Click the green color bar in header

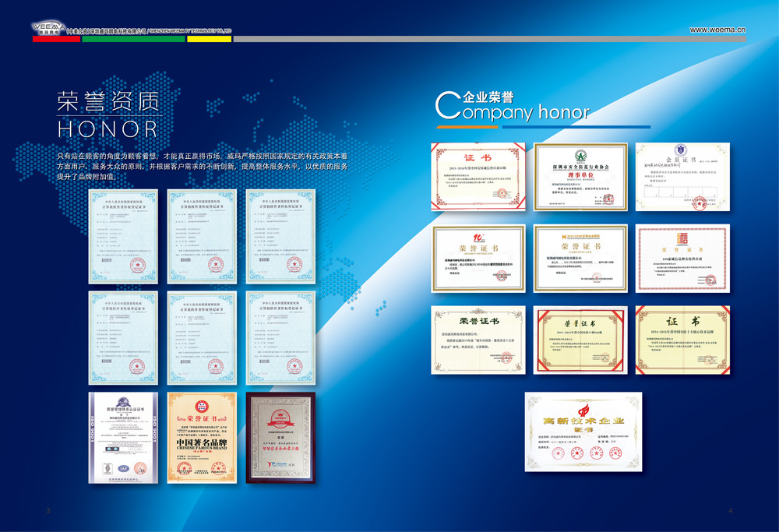click(x=133, y=39)
